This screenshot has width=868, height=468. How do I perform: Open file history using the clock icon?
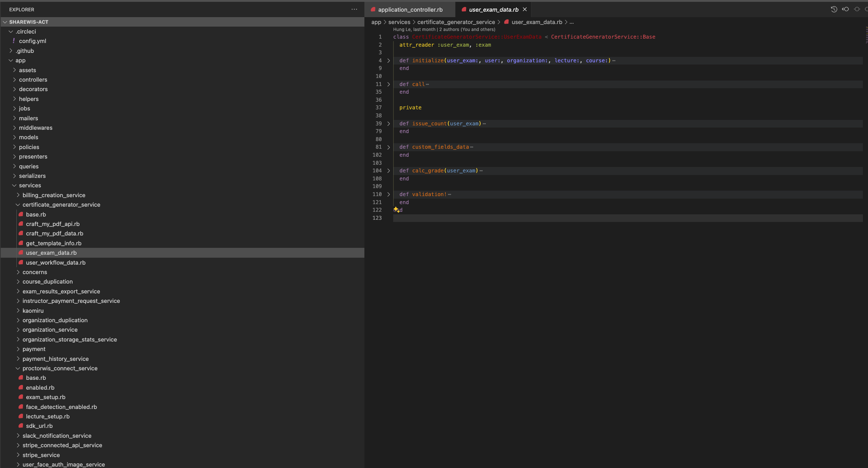coord(834,9)
